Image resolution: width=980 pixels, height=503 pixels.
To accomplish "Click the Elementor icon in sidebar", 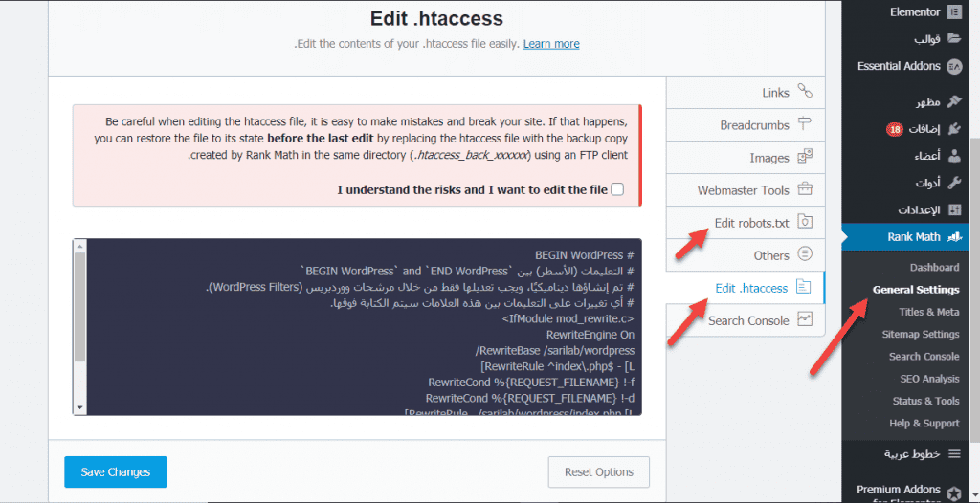I will point(953,12).
